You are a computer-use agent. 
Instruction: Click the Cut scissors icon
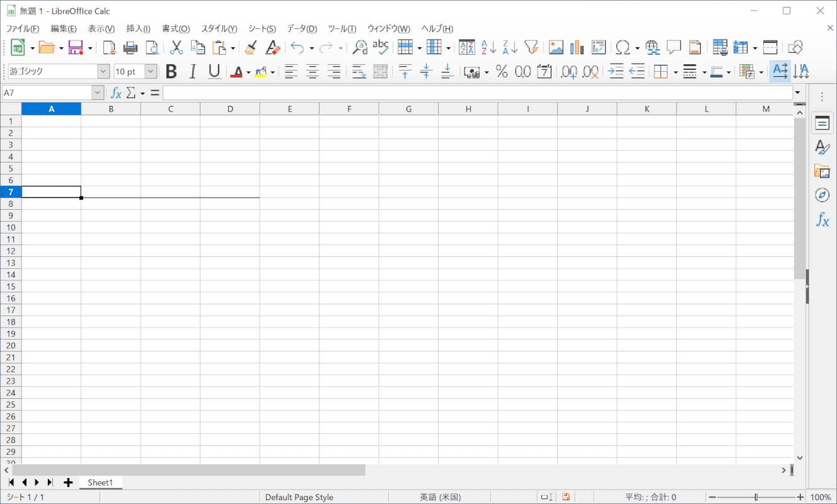(x=176, y=47)
